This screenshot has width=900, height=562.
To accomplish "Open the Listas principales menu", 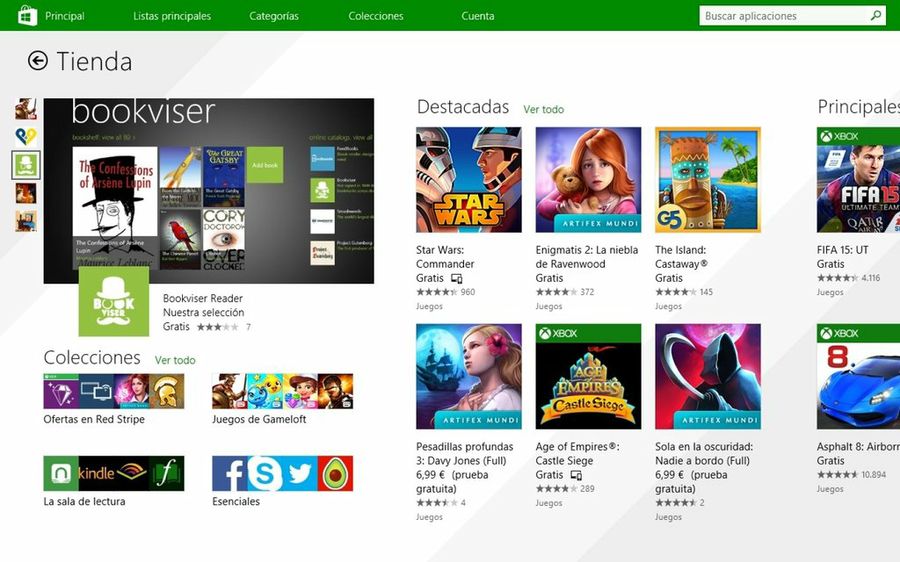I will point(172,16).
